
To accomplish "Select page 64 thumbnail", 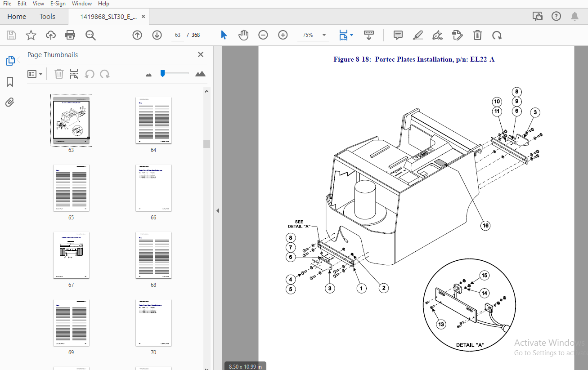I will pyautogui.click(x=153, y=120).
